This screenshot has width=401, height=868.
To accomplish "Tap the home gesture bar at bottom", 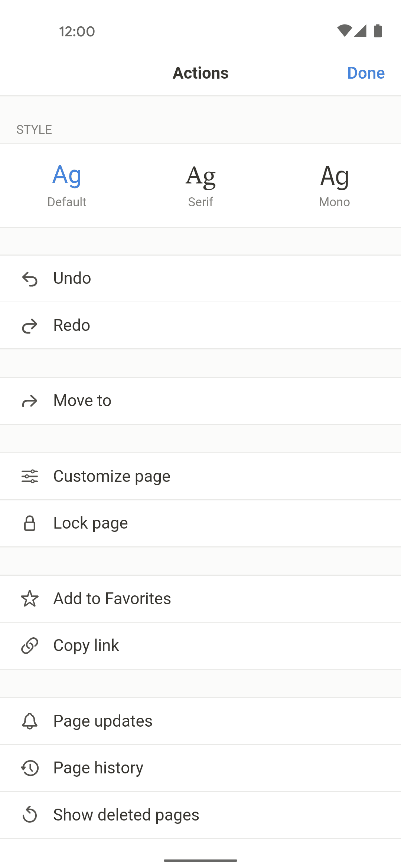I will click(200, 860).
